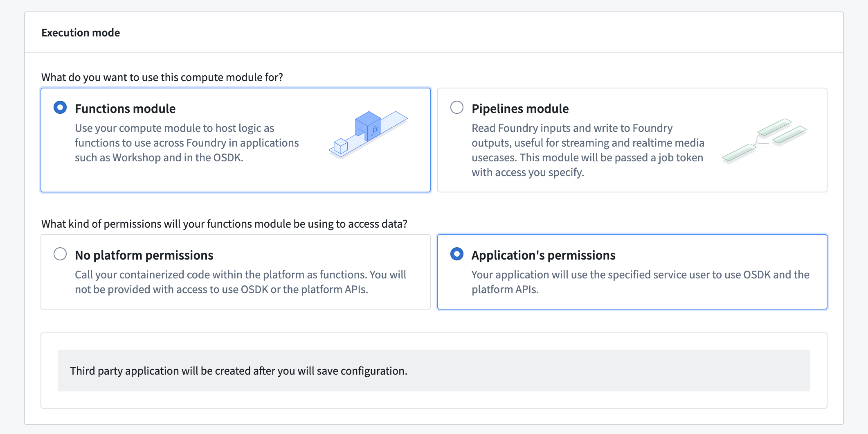
Task: Choose the No platform permissions option
Action: [61, 254]
